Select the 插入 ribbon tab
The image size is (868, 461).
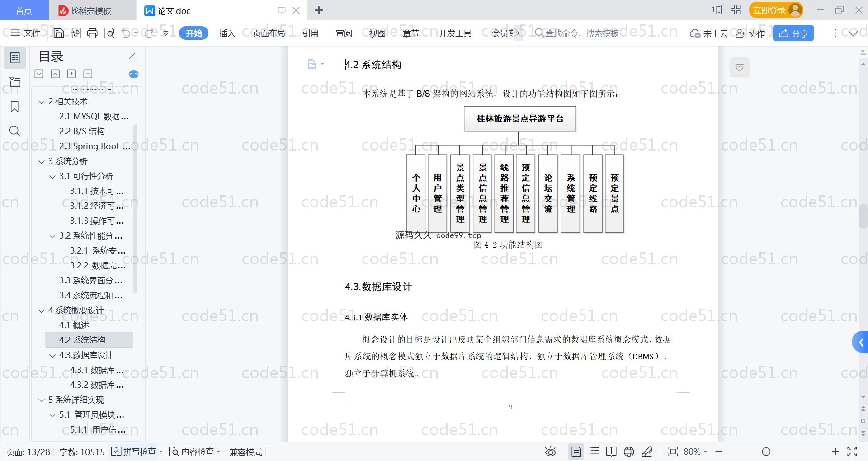tap(227, 33)
